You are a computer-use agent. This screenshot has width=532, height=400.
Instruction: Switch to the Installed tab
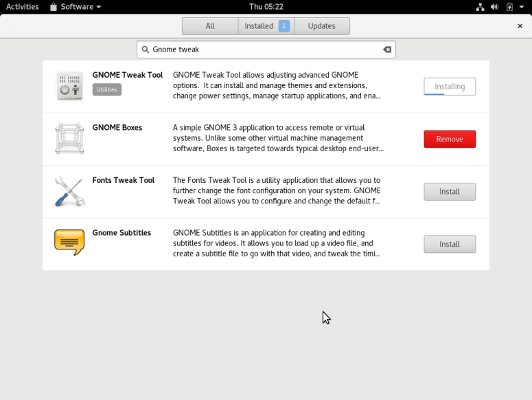(266, 26)
